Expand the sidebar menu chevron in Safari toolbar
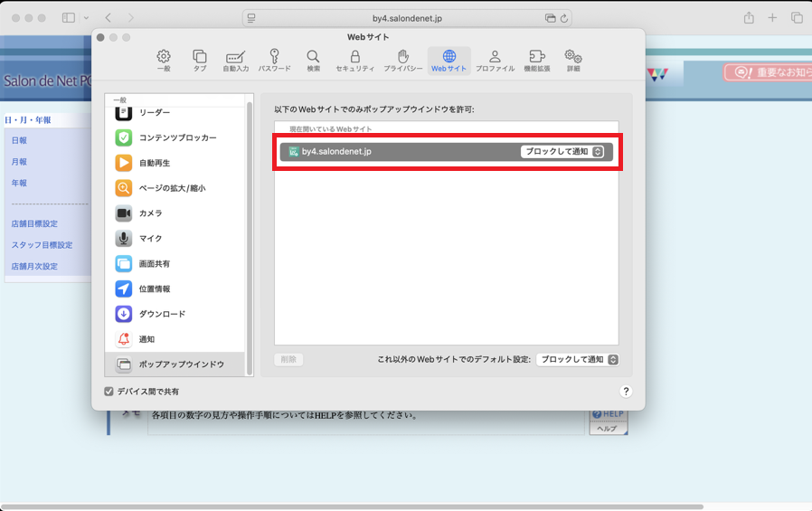812x511 pixels. pos(86,18)
